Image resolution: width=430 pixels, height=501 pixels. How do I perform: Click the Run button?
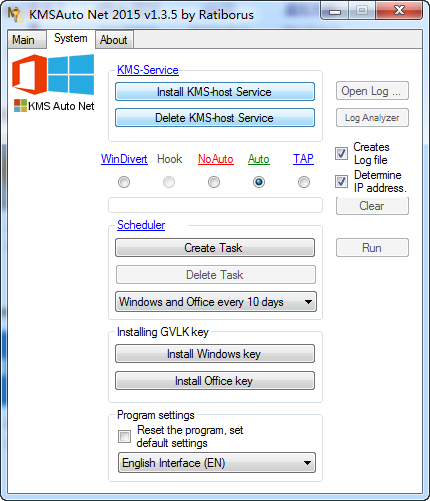(x=372, y=248)
